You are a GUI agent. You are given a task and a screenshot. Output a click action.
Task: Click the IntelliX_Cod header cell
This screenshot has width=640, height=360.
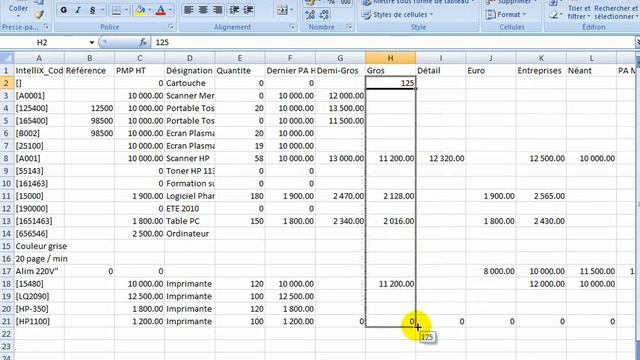(x=39, y=71)
